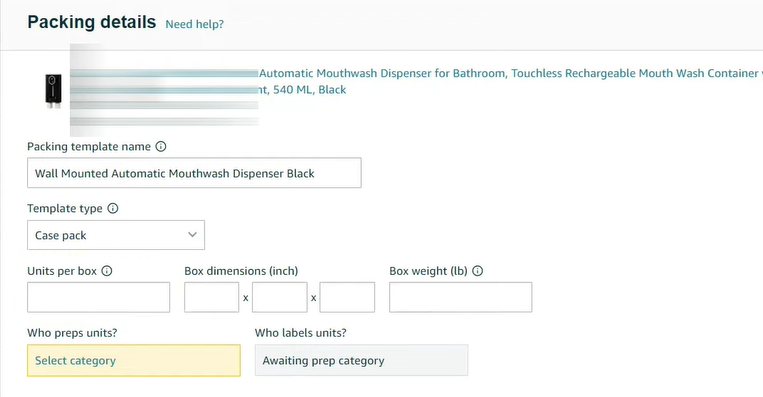Open the Select category prep dropdown

point(134,361)
